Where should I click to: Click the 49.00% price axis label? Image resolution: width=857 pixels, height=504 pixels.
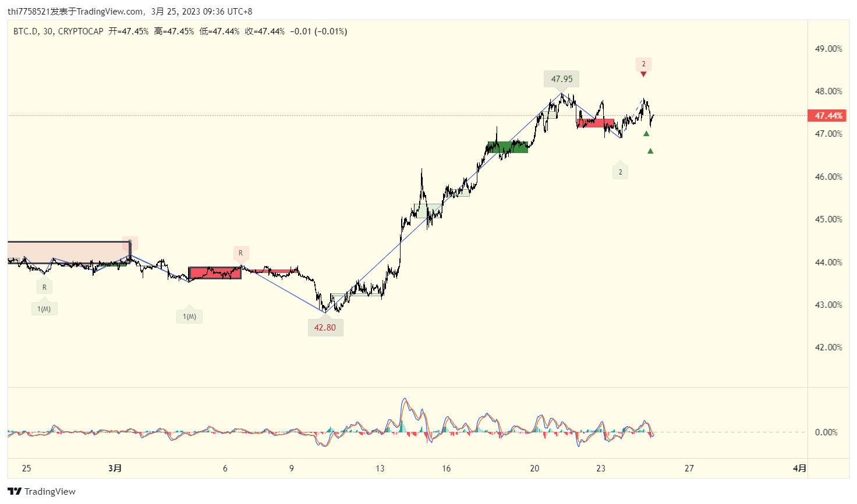pos(828,49)
